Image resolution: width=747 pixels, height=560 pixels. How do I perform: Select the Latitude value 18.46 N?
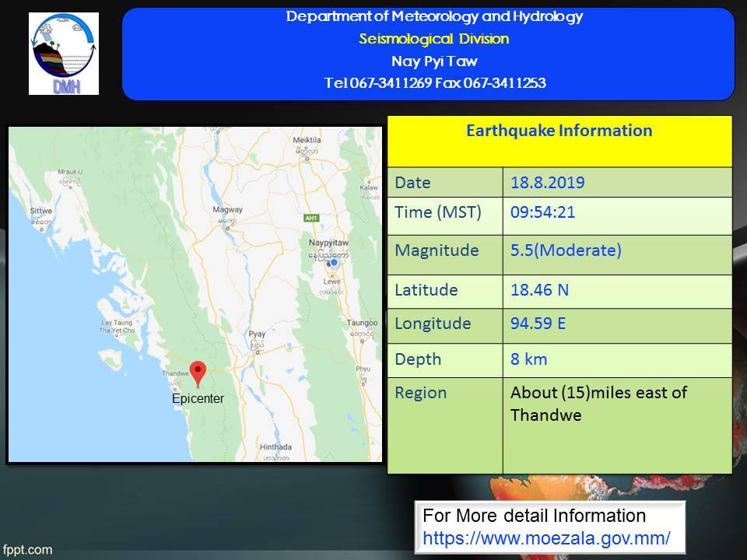tap(539, 290)
